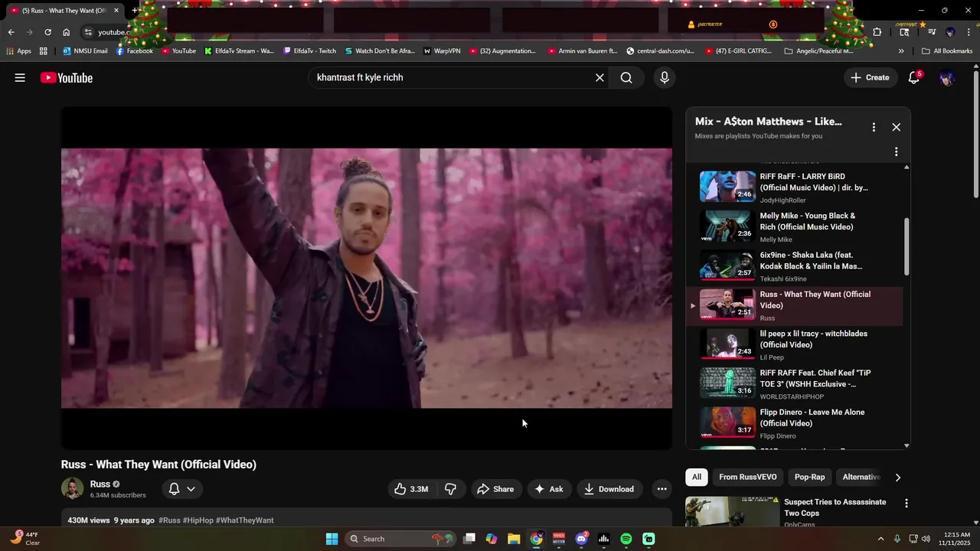Click the playlist panel scrollbar thumb
980x551 pixels.
(x=907, y=246)
